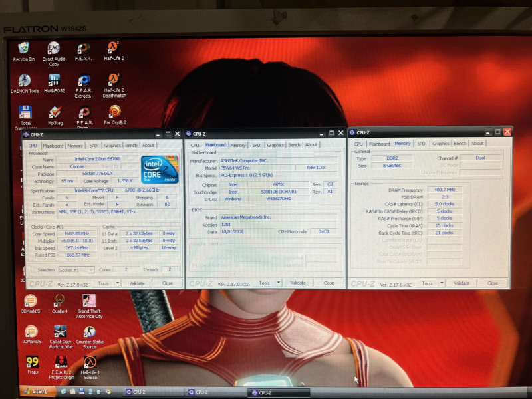Click the motherboard Model value P5W64 WS Pro
This screenshot has width=532, height=399.
pyautogui.click(x=257, y=168)
